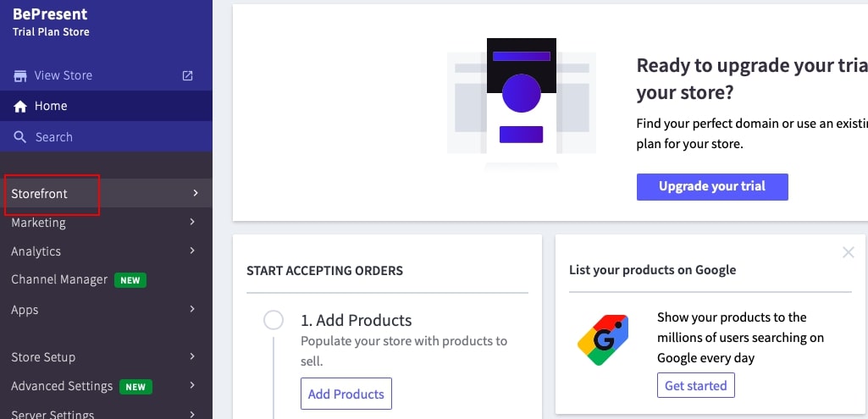Click the Search magnifier icon

coord(20,137)
